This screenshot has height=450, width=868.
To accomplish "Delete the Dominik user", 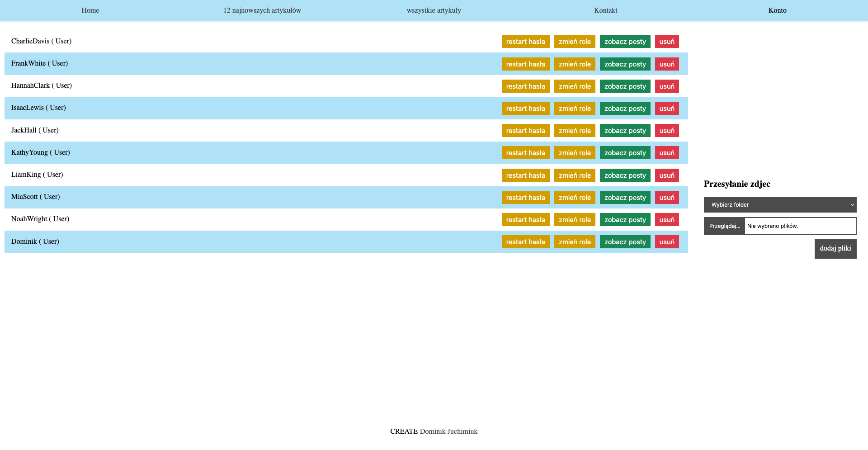I will point(667,242).
